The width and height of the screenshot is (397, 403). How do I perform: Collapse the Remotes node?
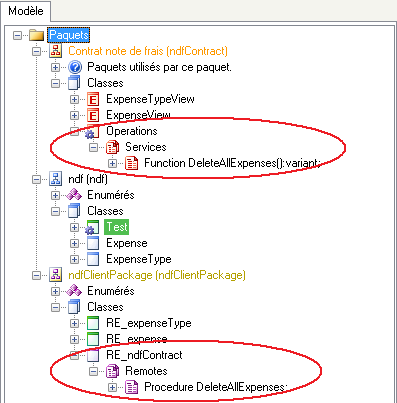point(94,371)
